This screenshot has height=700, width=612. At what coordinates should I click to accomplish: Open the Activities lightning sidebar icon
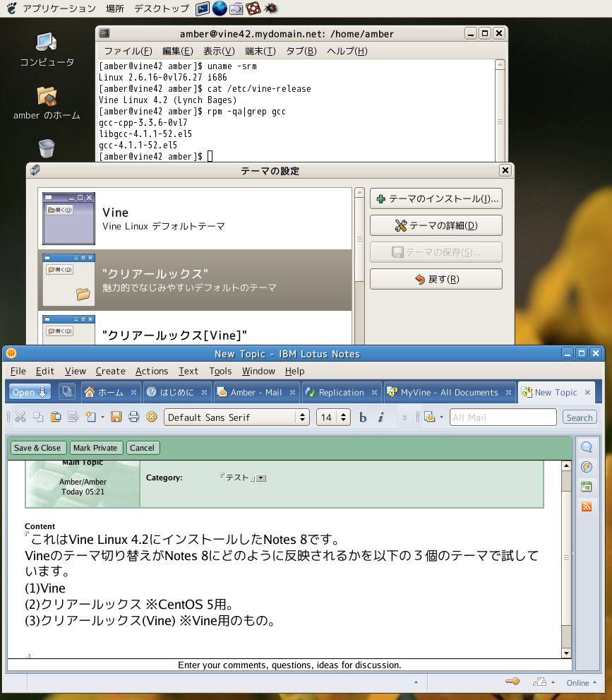pyautogui.click(x=586, y=467)
